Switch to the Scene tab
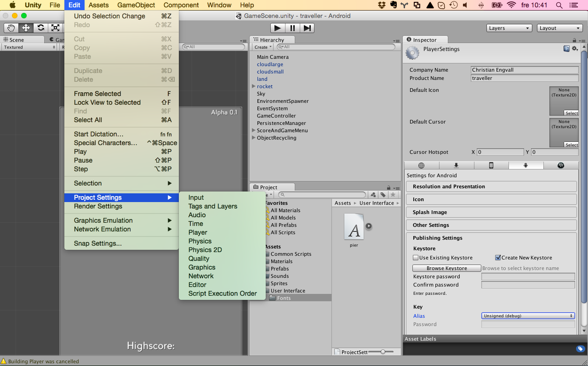The width and height of the screenshot is (588, 366). coord(23,40)
